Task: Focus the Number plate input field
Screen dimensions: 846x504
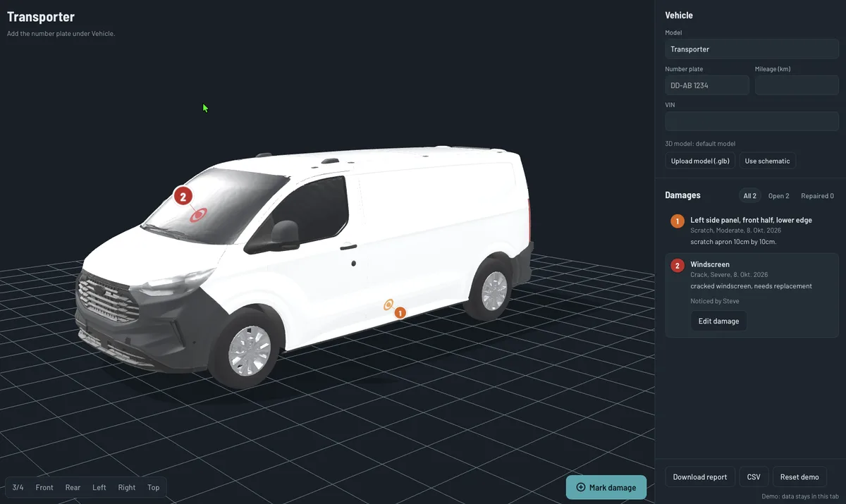Action: (x=707, y=85)
